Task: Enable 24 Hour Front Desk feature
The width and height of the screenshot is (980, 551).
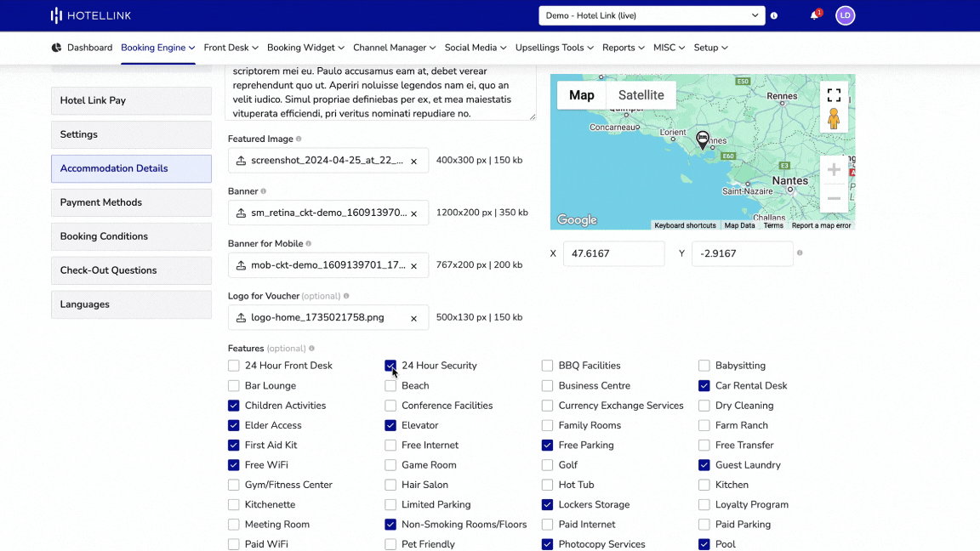Action: (x=234, y=366)
